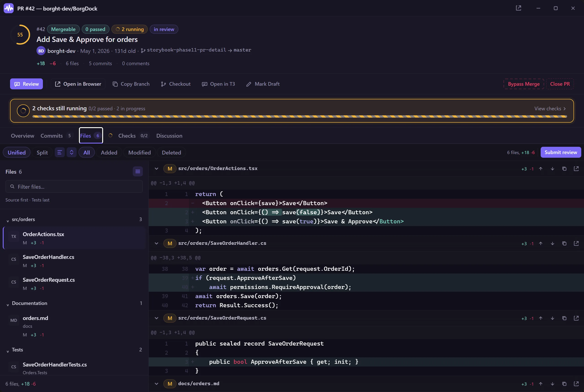Click Submit review button

[561, 152]
